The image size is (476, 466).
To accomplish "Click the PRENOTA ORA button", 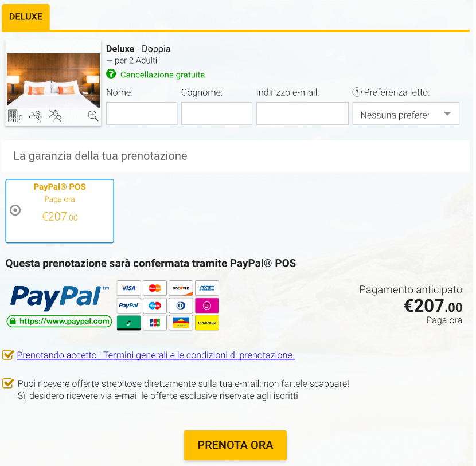I will coord(235,445).
